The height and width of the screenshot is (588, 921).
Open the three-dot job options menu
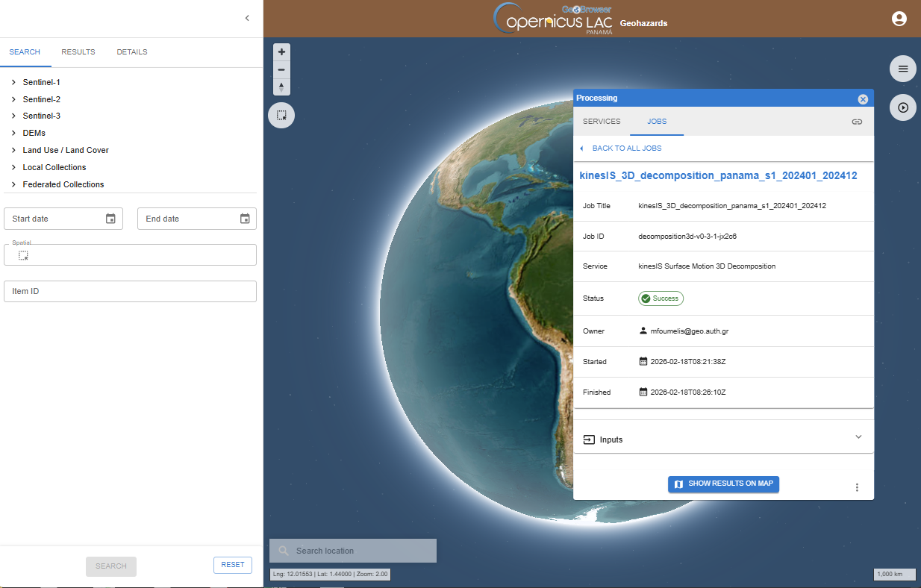pos(857,487)
